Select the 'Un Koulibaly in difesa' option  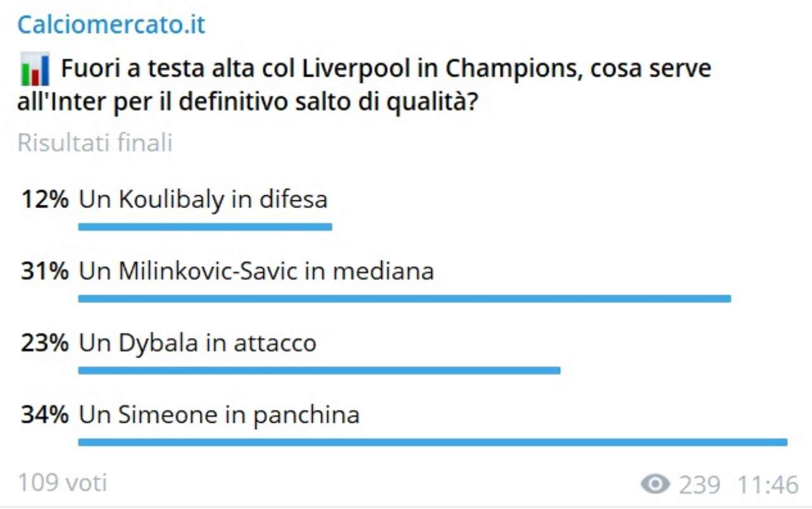pos(203,198)
